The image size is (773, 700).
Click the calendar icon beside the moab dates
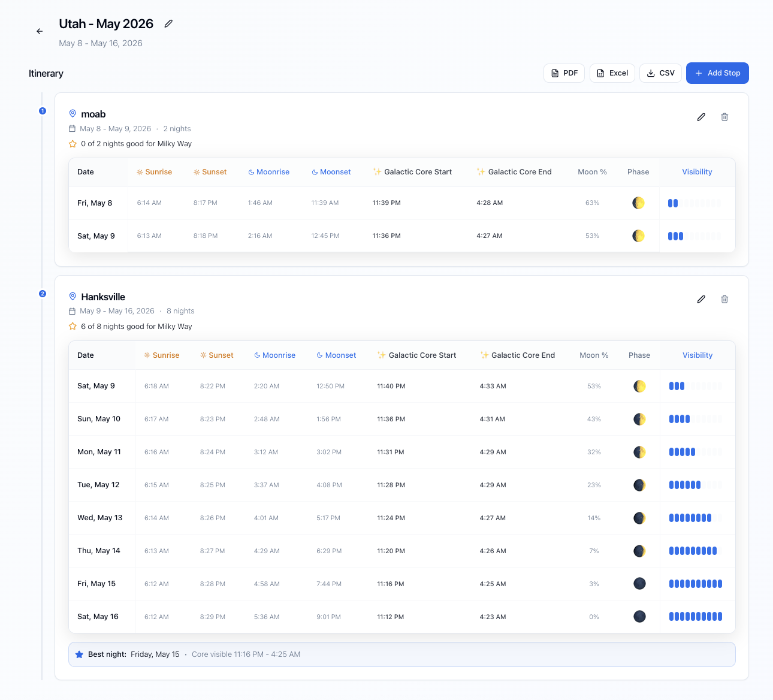tap(73, 128)
